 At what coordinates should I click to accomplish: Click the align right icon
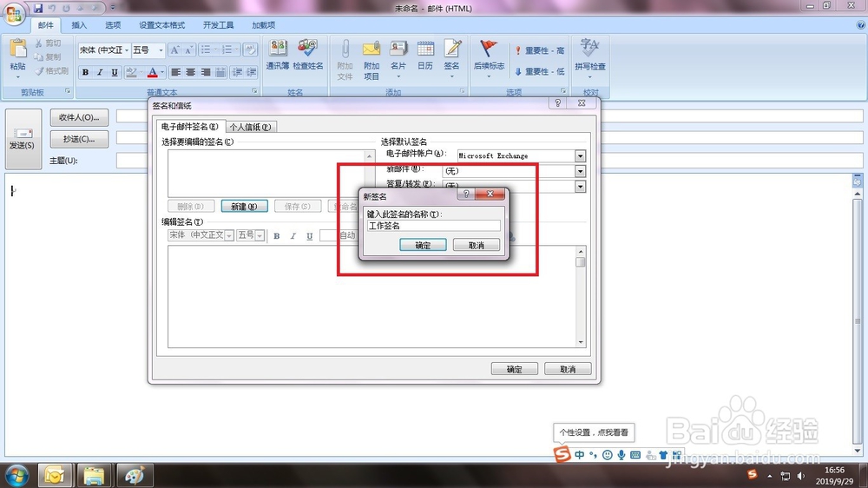[x=206, y=73]
